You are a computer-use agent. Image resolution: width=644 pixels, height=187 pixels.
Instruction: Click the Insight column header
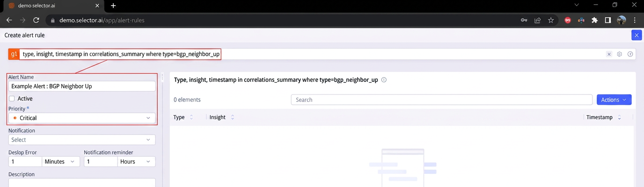[x=218, y=117]
